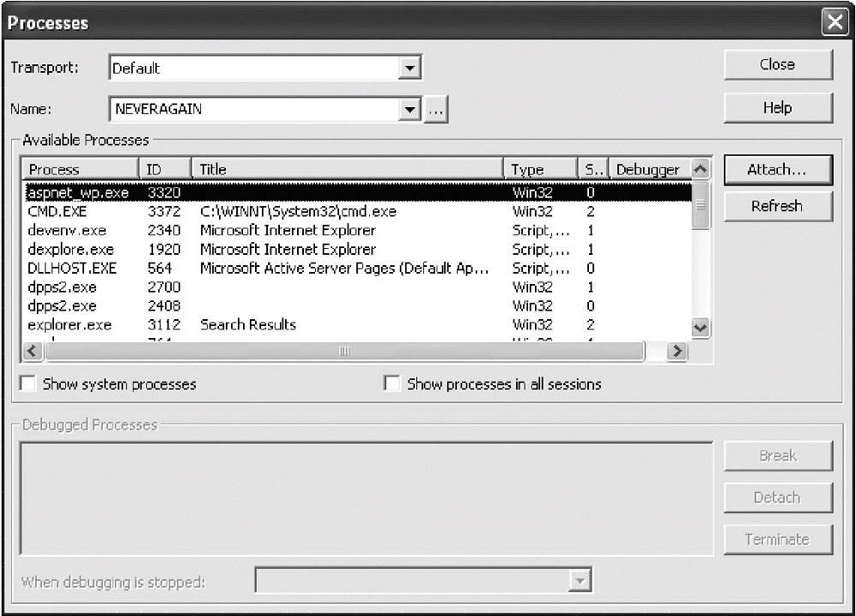Select the DLLHOST.EXE process entry
856x616 pixels.
point(72,268)
